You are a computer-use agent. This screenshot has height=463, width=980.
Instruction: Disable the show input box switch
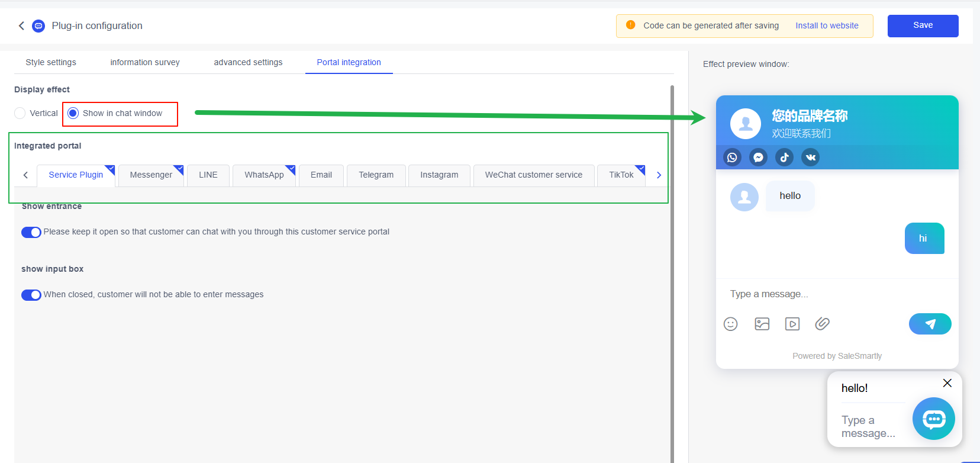[31, 295]
